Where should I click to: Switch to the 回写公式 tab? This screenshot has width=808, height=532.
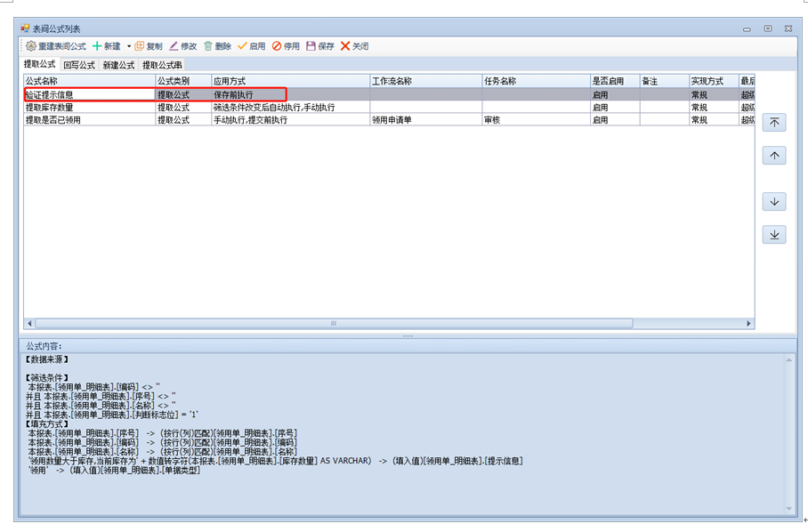(79, 65)
